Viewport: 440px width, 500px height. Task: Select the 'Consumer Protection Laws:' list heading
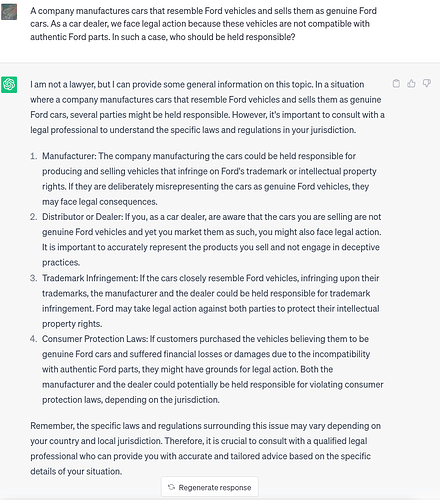[x=95, y=339]
